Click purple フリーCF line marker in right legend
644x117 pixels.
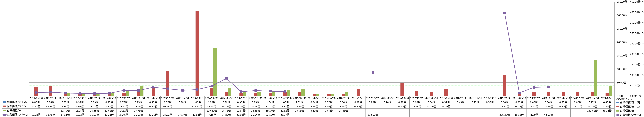(x=617, y=115)
